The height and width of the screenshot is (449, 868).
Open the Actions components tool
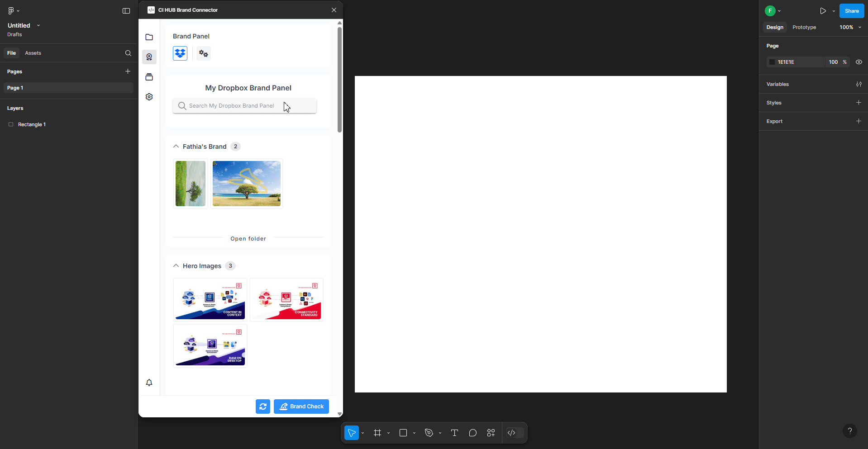coord(491,433)
